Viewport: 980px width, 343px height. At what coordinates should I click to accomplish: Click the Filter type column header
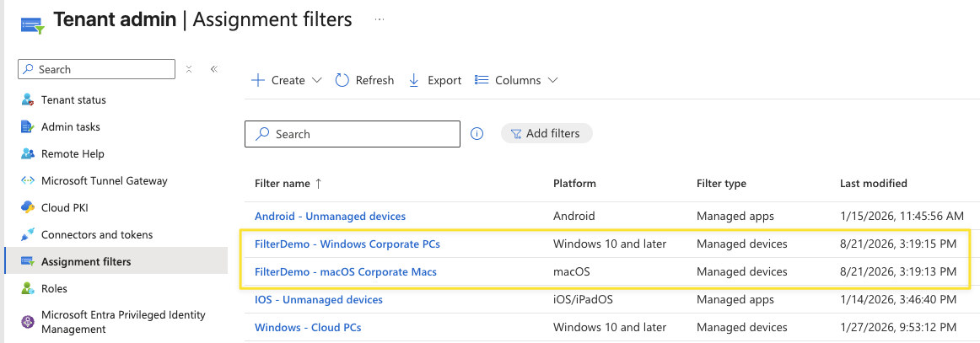coord(721,184)
